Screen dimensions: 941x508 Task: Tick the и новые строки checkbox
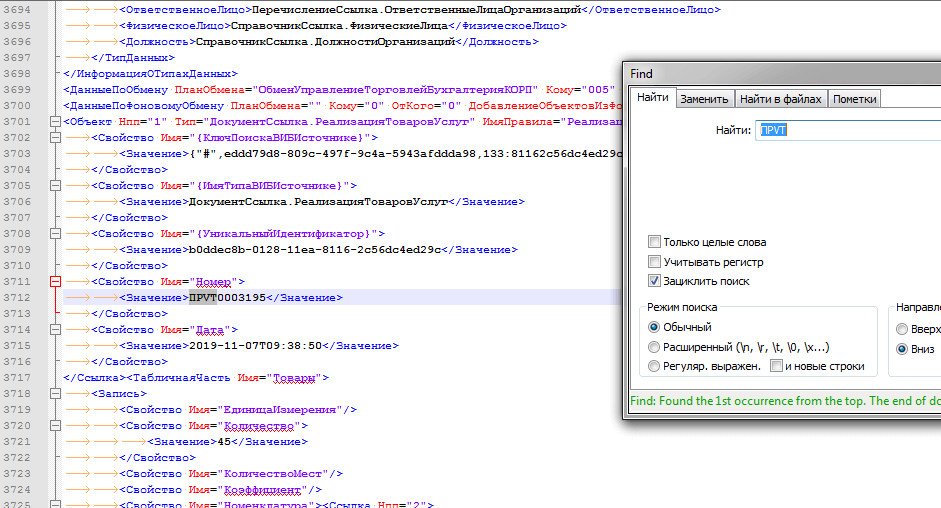(776, 367)
